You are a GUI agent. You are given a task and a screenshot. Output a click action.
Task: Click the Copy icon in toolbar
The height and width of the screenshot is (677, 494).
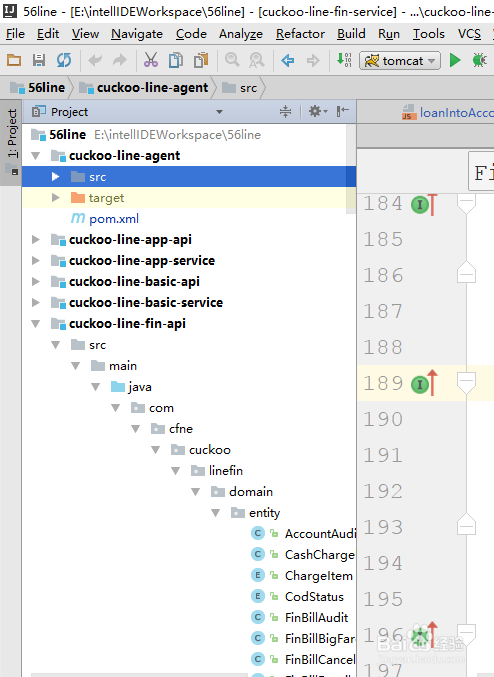point(176,60)
